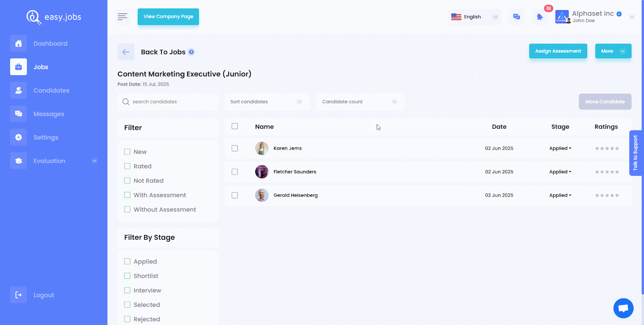Go to Candidates in the sidebar
This screenshot has height=325, width=644.
[x=51, y=91]
